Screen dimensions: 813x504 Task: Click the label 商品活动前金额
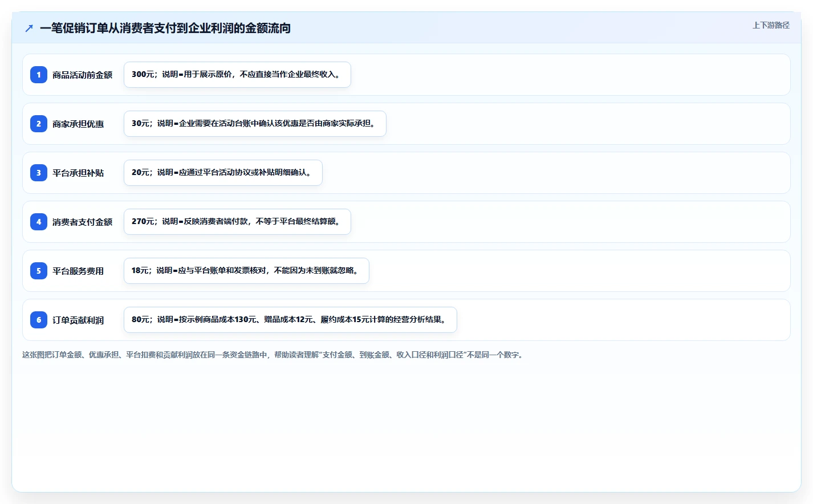[82, 75]
